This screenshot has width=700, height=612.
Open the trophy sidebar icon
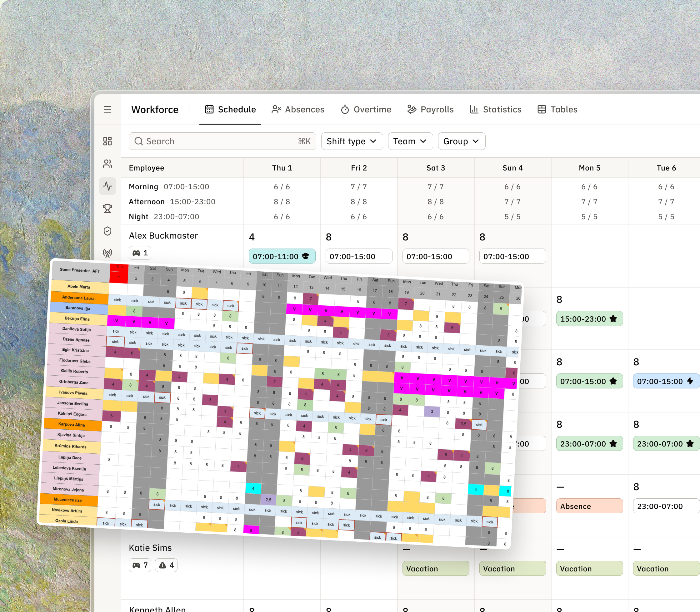(107, 208)
